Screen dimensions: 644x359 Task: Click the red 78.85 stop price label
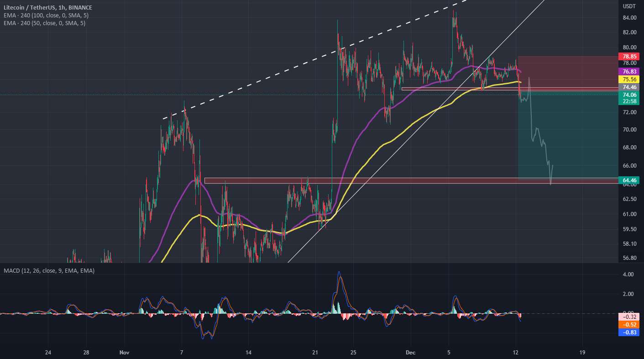tap(630, 57)
